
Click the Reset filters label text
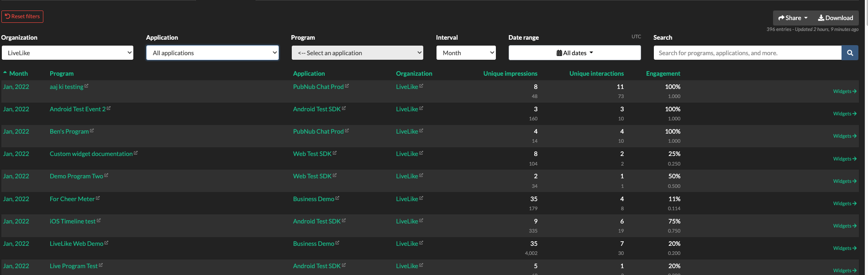[x=26, y=16]
